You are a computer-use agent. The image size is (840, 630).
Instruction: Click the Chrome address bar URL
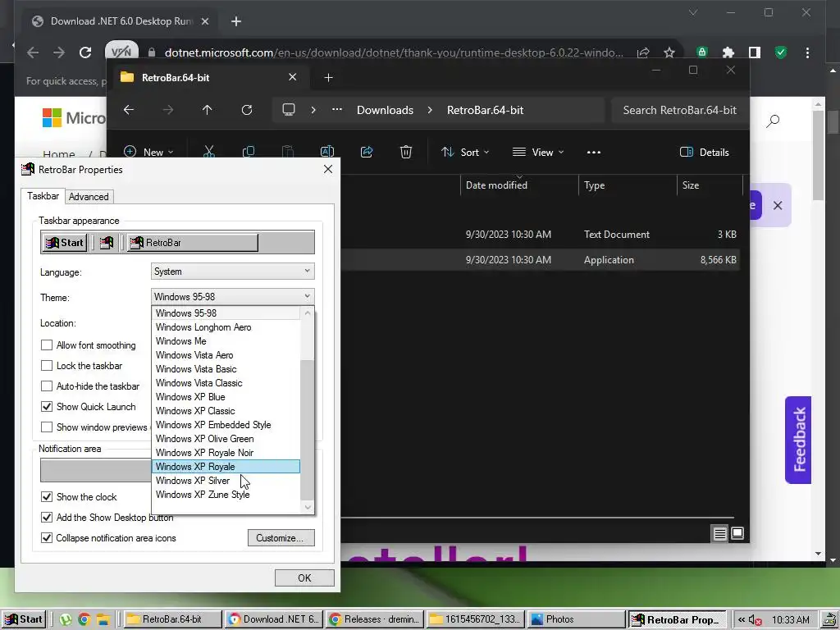pyautogui.click(x=394, y=52)
